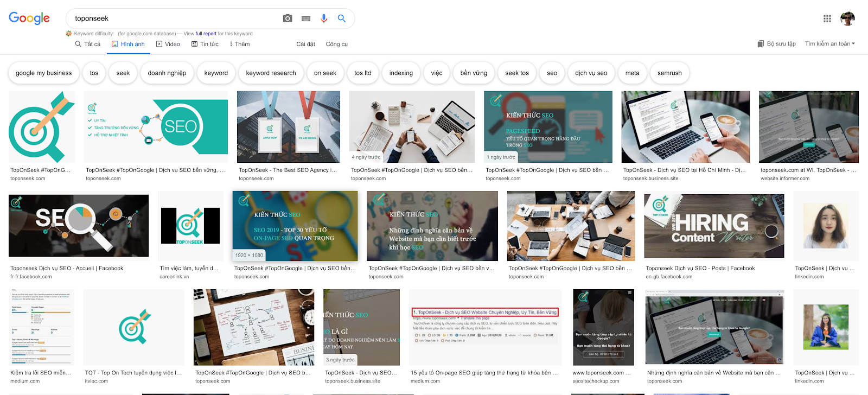Open Kiểm tra lỗi SEO miễn medium result
This screenshot has height=395, width=868.
coord(41,373)
